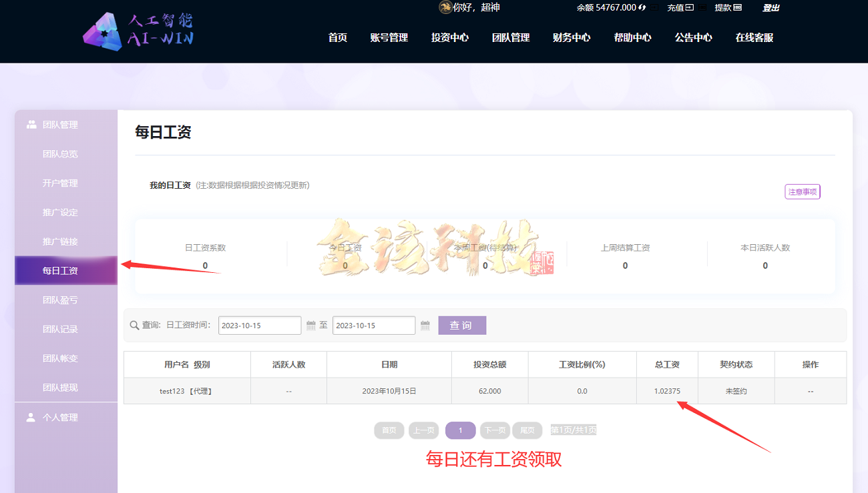868x493 pixels.
Task: Click the start date input field
Action: 260,325
